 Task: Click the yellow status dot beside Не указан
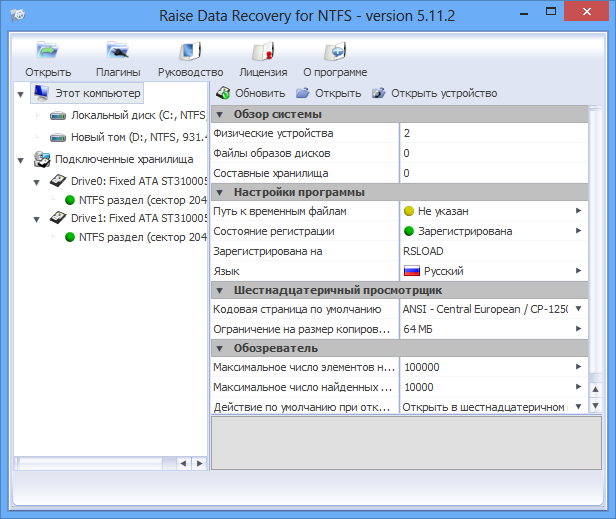point(409,211)
